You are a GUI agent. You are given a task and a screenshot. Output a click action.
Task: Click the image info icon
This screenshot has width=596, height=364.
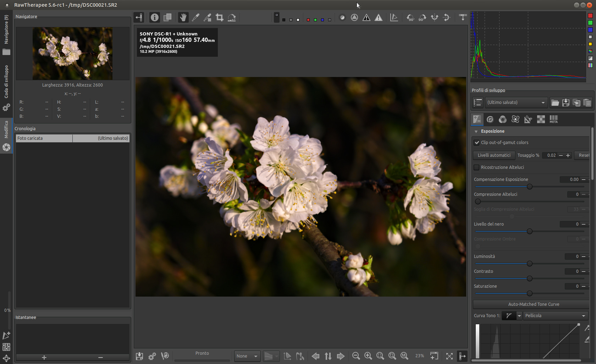click(155, 17)
